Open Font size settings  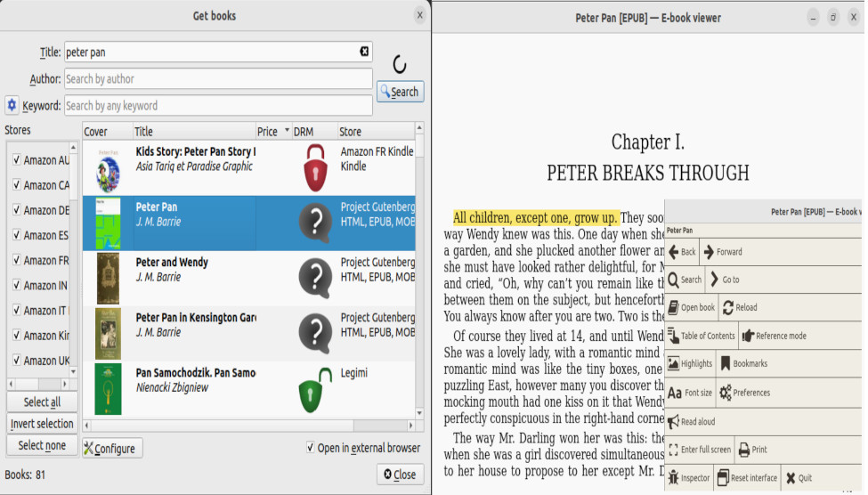[x=690, y=393]
